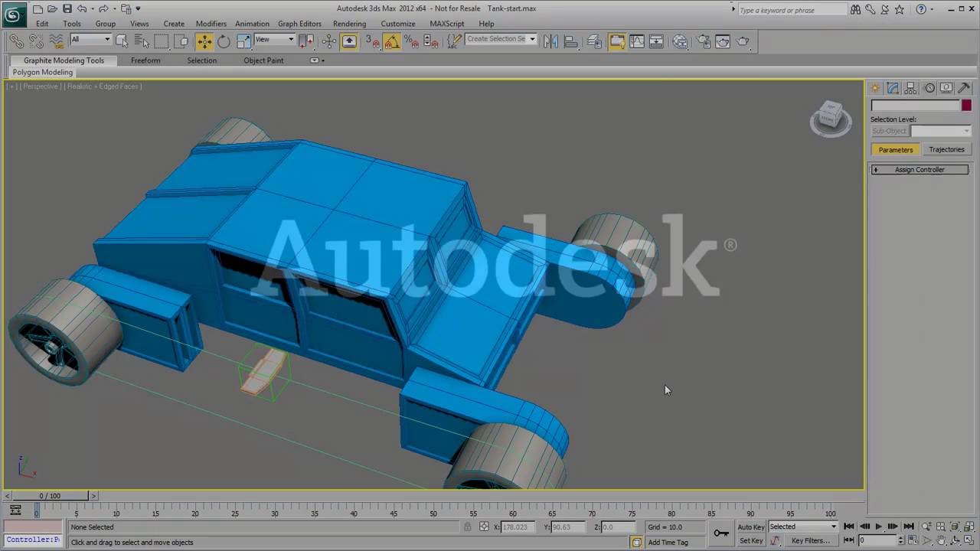This screenshot has width=980, height=551.
Task: Open the Graph Editors menu
Action: 299,24
